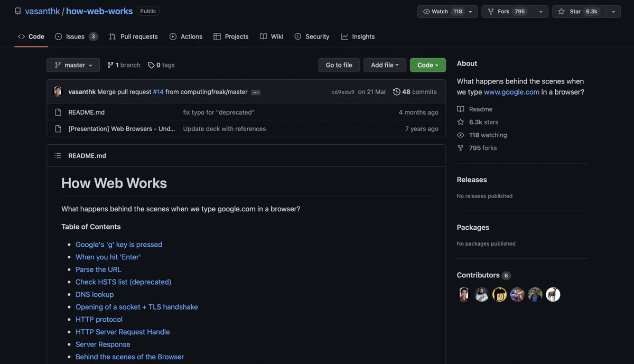
Task: Open the Issues tab
Action: pos(76,36)
